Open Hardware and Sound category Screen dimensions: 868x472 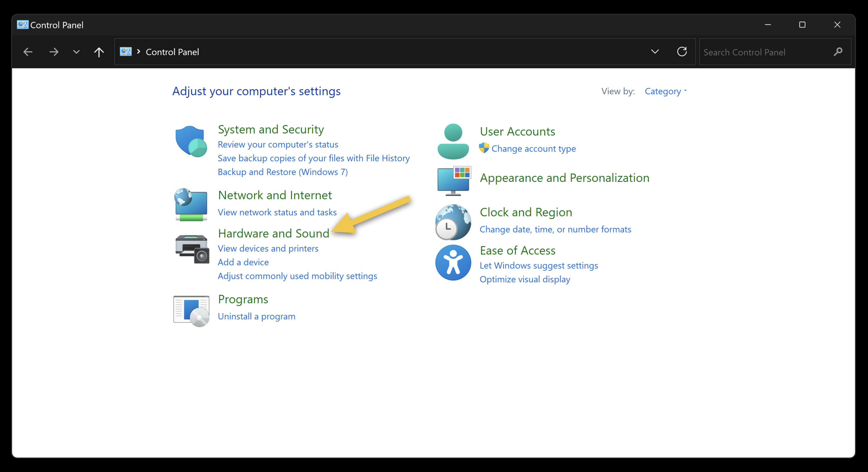pos(273,233)
